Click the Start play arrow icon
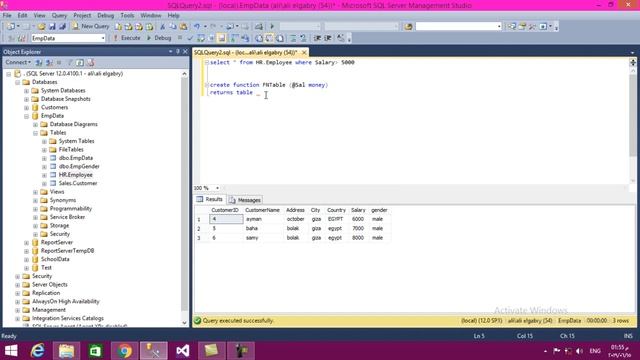 click(x=272, y=27)
